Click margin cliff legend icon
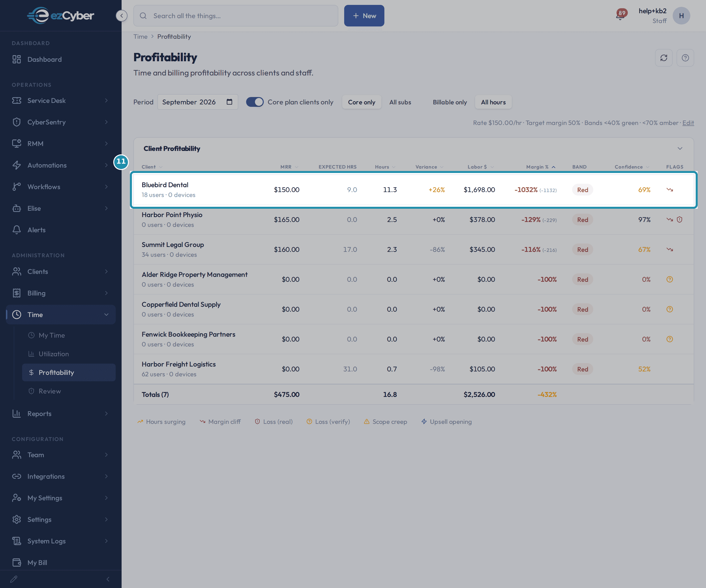Image resolution: width=706 pixels, height=588 pixels. pyautogui.click(x=202, y=422)
